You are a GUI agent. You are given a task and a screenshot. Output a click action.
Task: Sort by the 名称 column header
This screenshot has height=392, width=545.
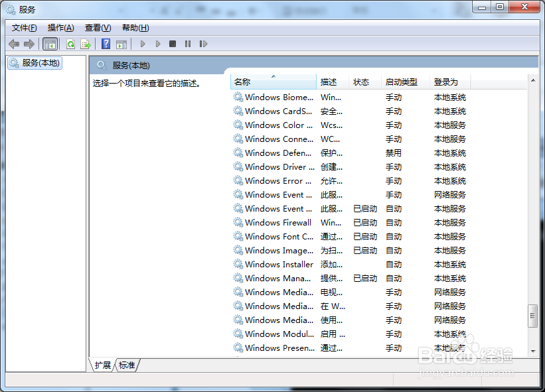pyautogui.click(x=273, y=82)
